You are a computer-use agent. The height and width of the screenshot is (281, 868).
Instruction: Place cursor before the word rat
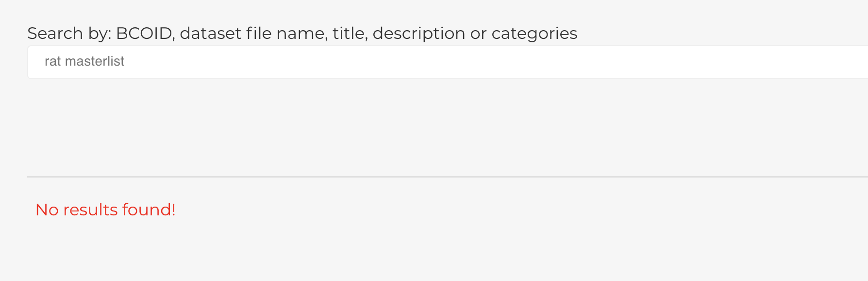[45, 62]
